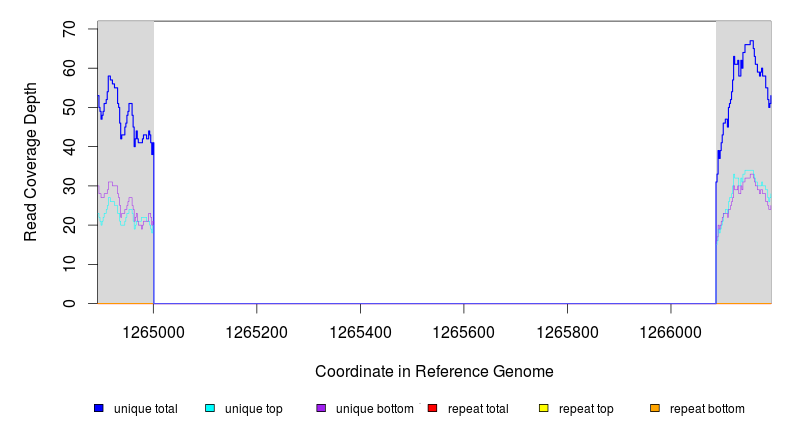Click the 70 y-axis tick label

click(x=71, y=29)
